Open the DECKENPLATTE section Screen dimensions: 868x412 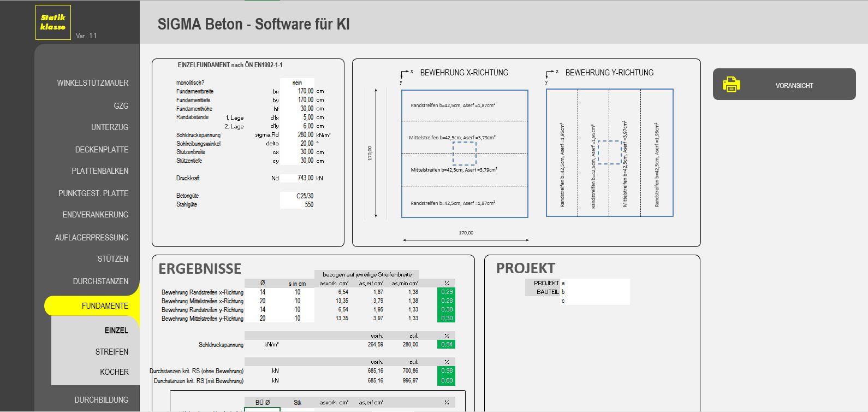(x=102, y=149)
